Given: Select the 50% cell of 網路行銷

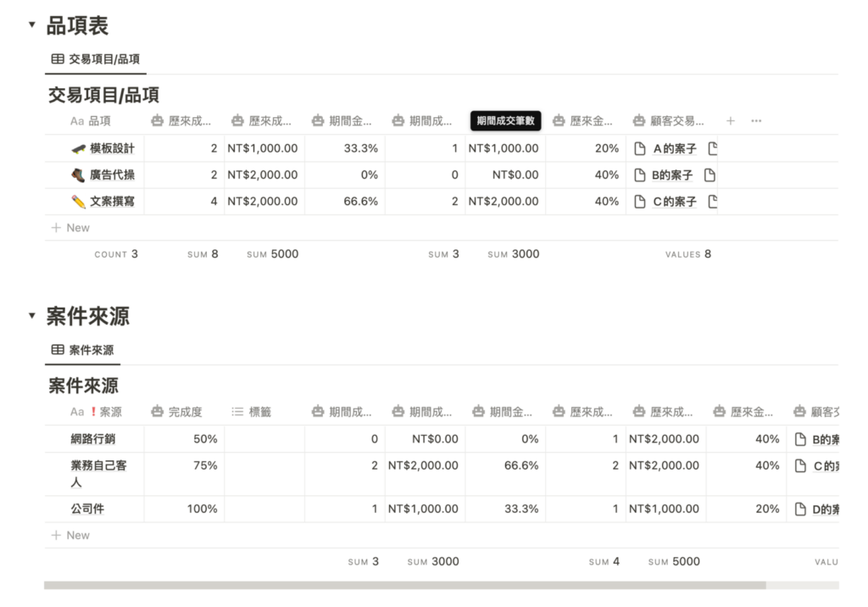Looking at the screenshot, I should pyautogui.click(x=184, y=438).
